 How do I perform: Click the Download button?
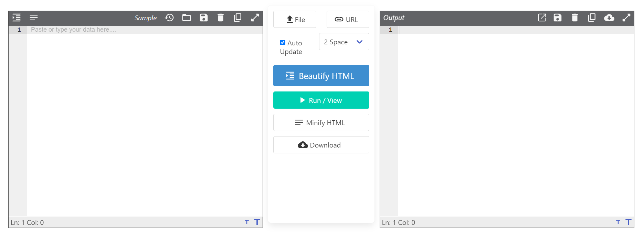(x=321, y=145)
